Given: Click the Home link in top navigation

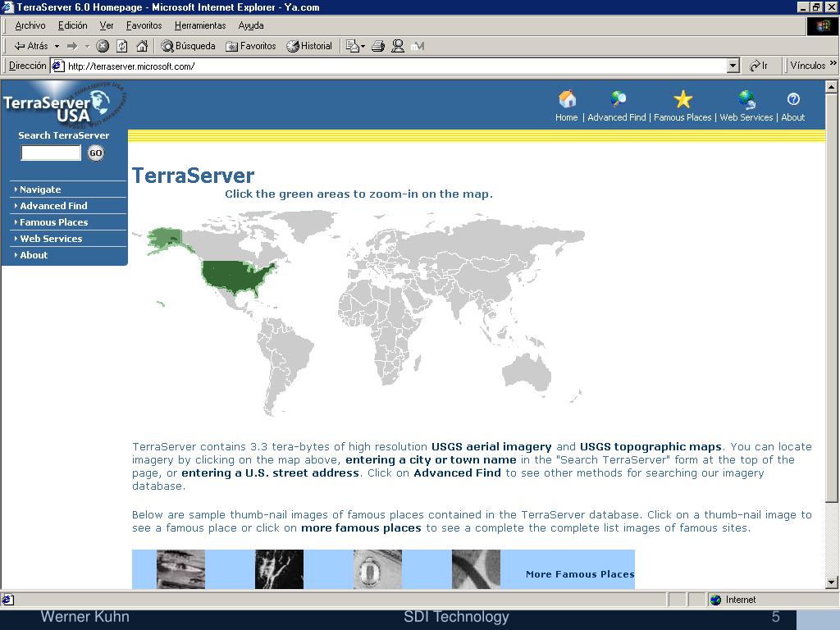Looking at the screenshot, I should 566,117.
